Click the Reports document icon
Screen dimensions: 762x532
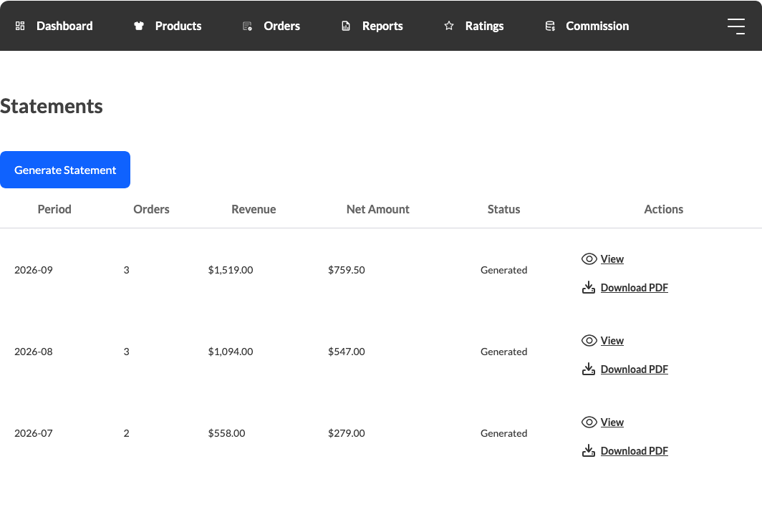click(x=345, y=26)
